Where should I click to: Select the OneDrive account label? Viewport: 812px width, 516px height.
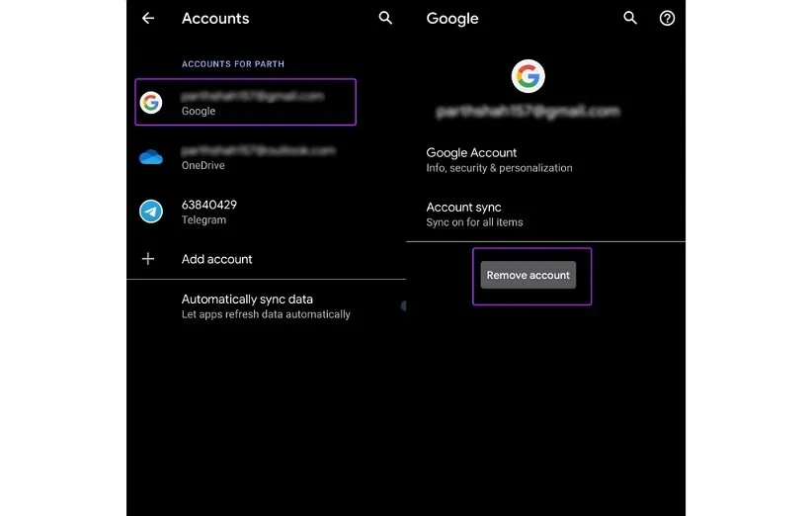point(203,166)
